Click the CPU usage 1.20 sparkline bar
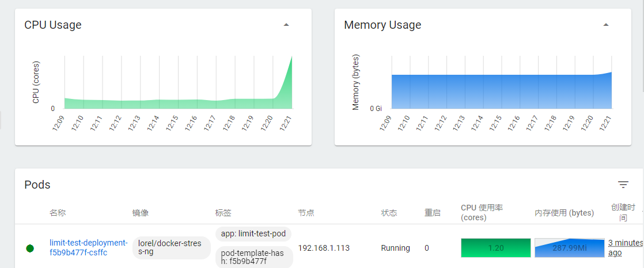This screenshot has height=268, width=644. point(496,248)
